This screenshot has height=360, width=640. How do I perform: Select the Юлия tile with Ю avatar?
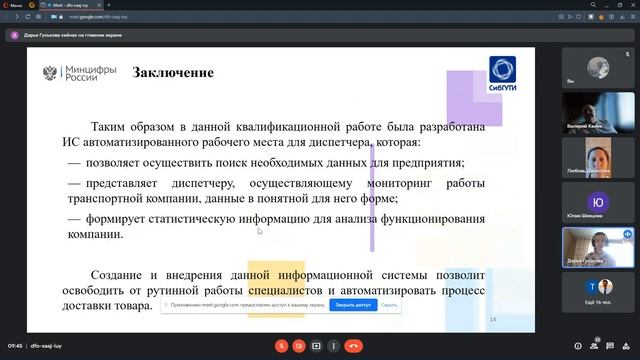coord(598,202)
